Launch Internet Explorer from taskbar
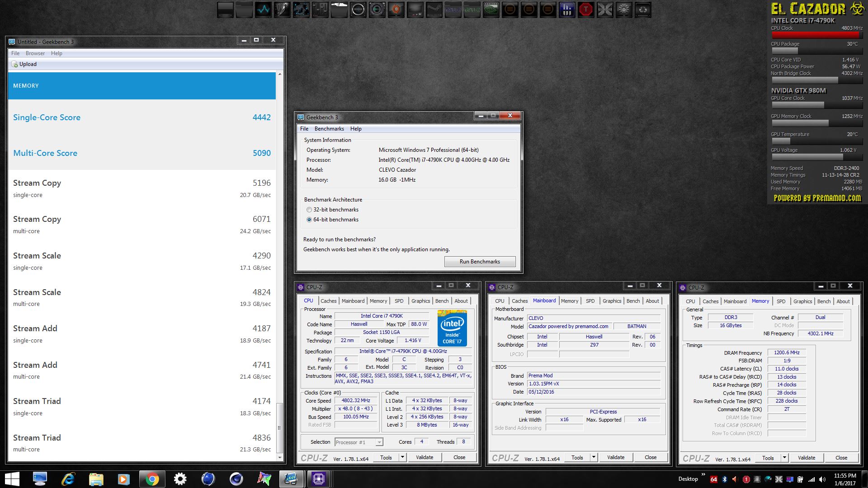This screenshot has width=868, height=488. pos(68,479)
